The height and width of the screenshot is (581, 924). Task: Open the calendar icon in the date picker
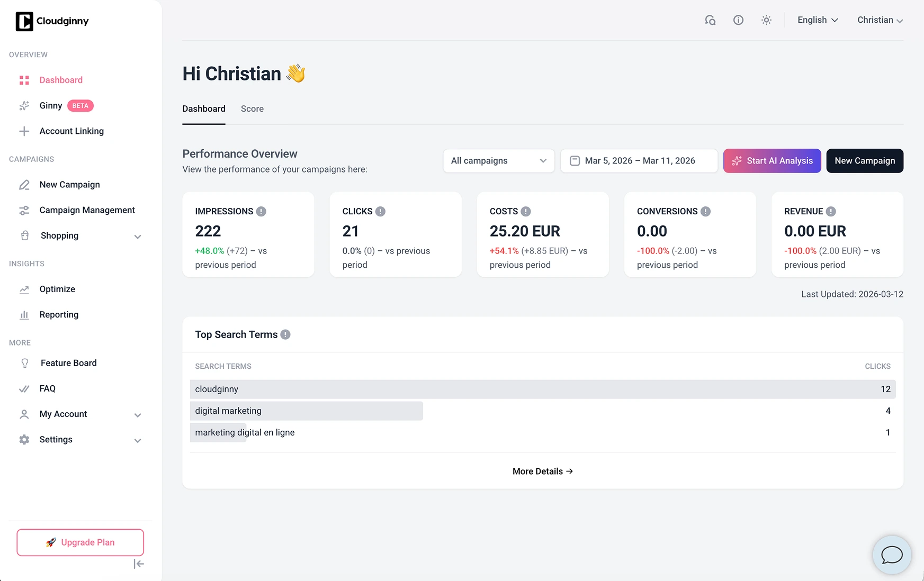[575, 160]
